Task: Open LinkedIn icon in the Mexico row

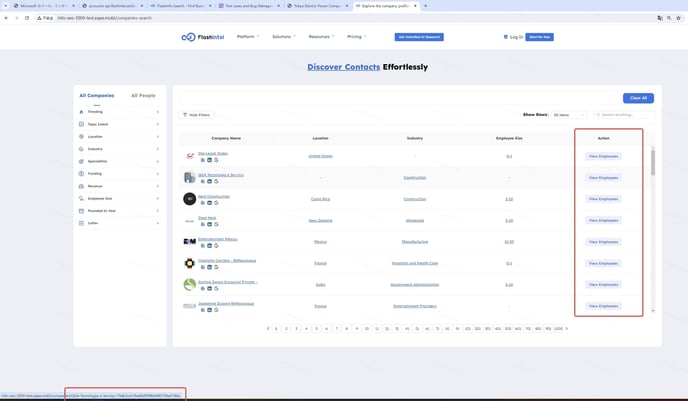Action: click(209, 246)
